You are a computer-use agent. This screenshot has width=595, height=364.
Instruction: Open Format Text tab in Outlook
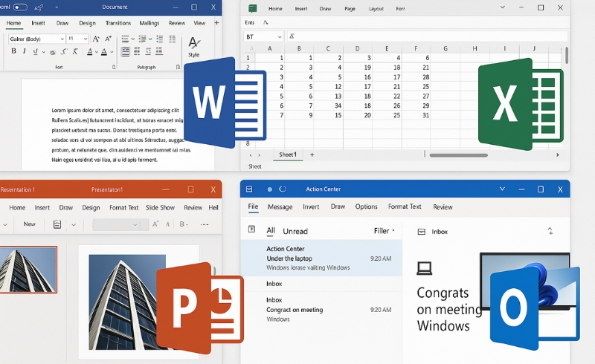[405, 207]
